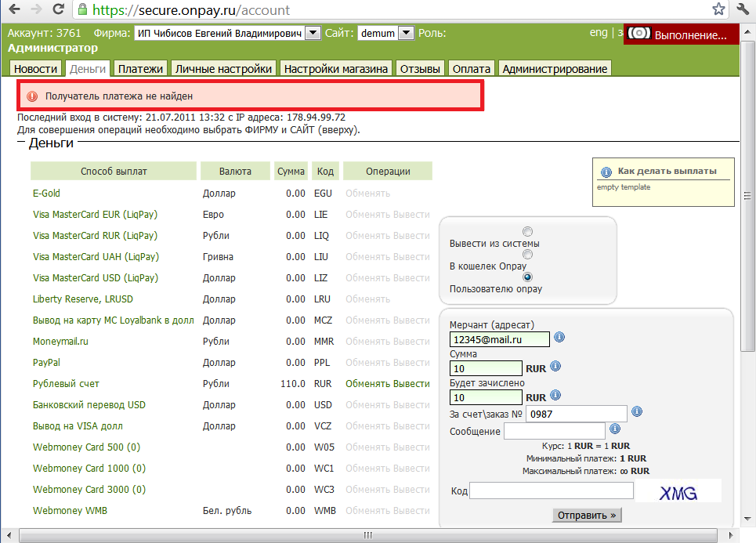This screenshot has height=543, width=756.
Task: Switch to the Платежи tab
Action: 140,69
